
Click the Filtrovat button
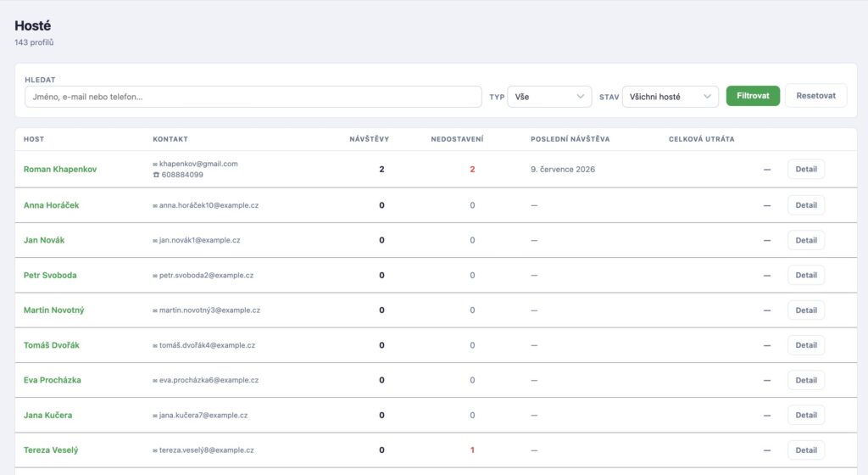pos(753,96)
